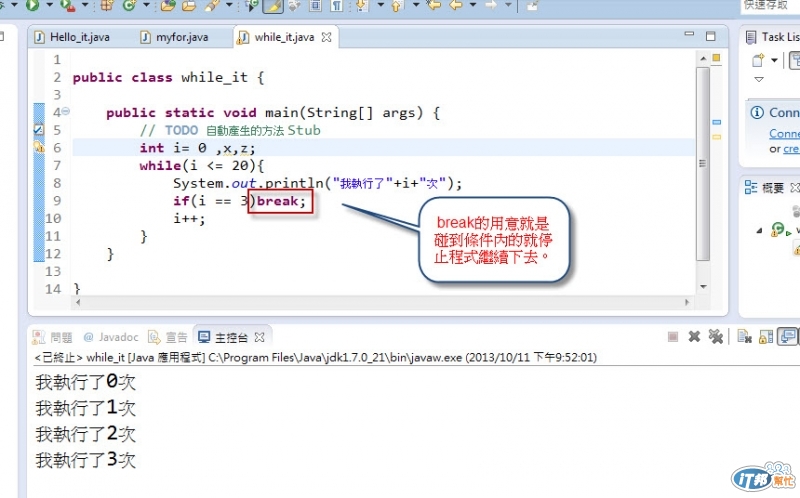800x498 pixels.
Task: Open the Task List view tab
Action: tap(772, 37)
